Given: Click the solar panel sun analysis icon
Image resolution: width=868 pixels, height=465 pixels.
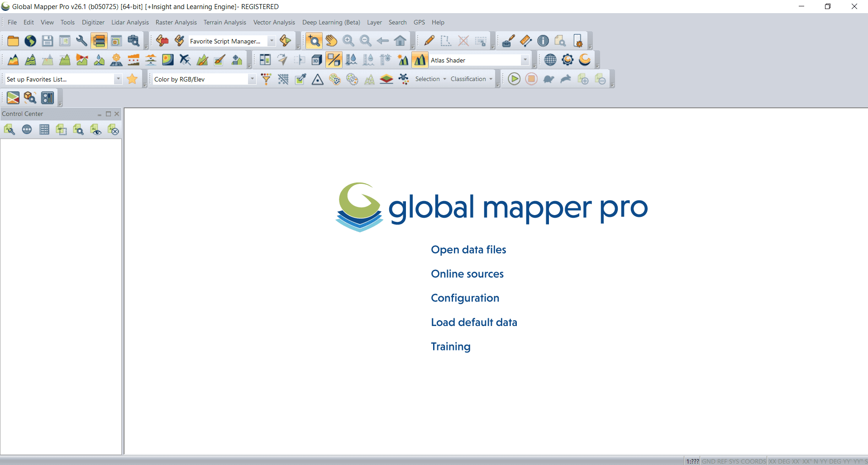Looking at the screenshot, I should pyautogui.click(x=116, y=60).
